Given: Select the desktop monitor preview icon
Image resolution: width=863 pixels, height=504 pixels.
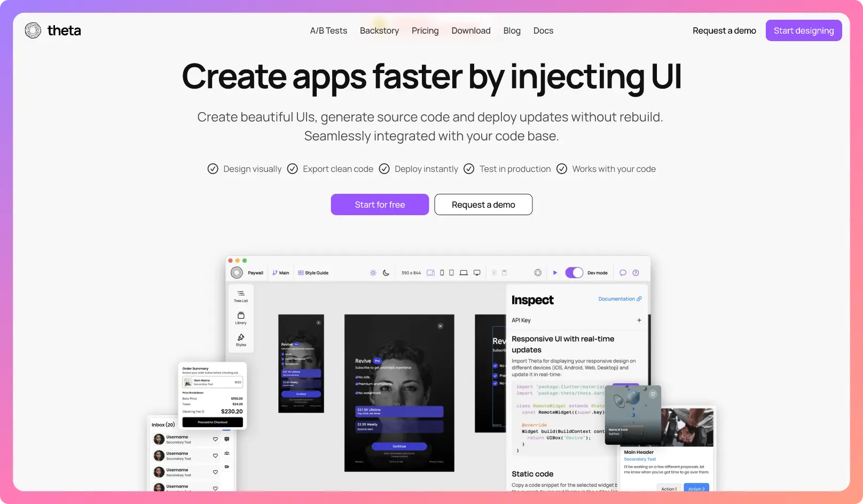Looking at the screenshot, I should [477, 273].
